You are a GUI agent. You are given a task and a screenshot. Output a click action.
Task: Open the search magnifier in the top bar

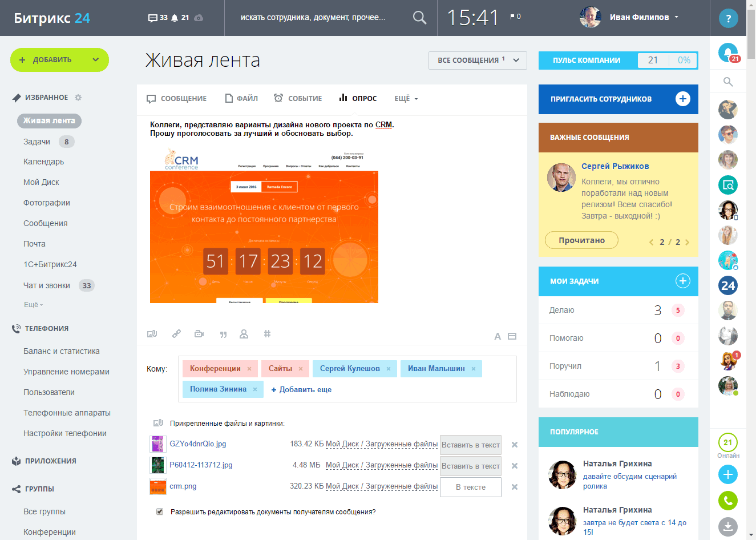coord(419,18)
